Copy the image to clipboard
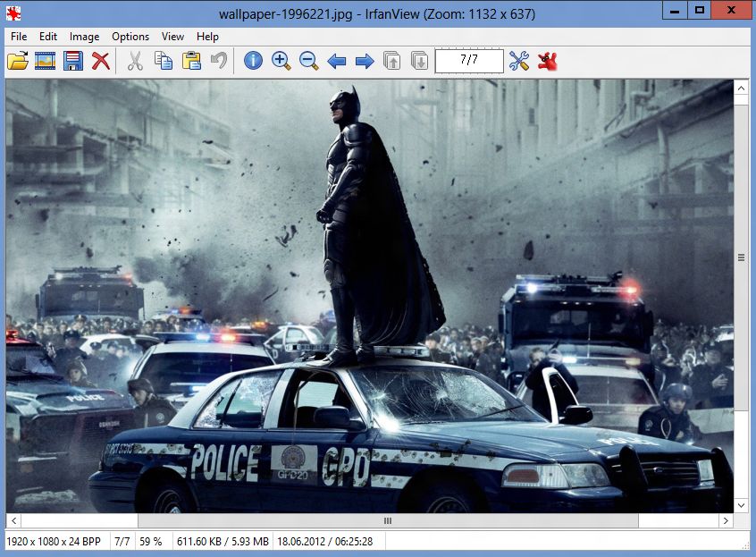This screenshot has height=557, width=756. tap(164, 62)
